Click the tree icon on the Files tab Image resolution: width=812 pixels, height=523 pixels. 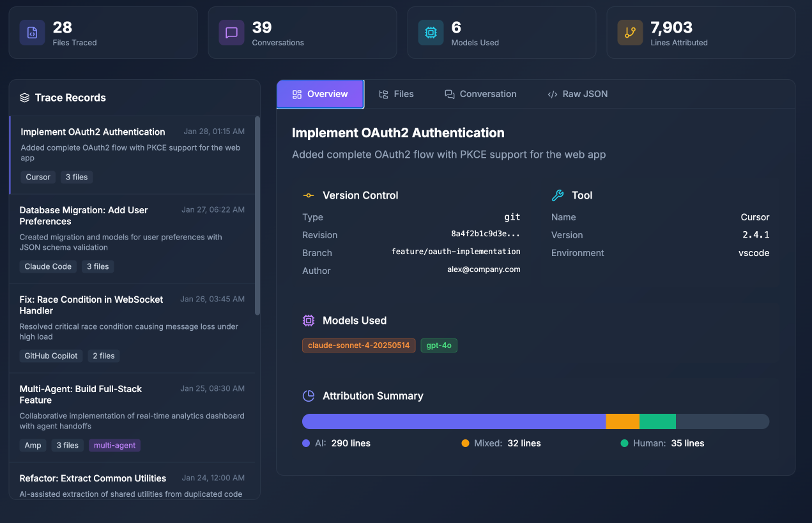tap(383, 95)
